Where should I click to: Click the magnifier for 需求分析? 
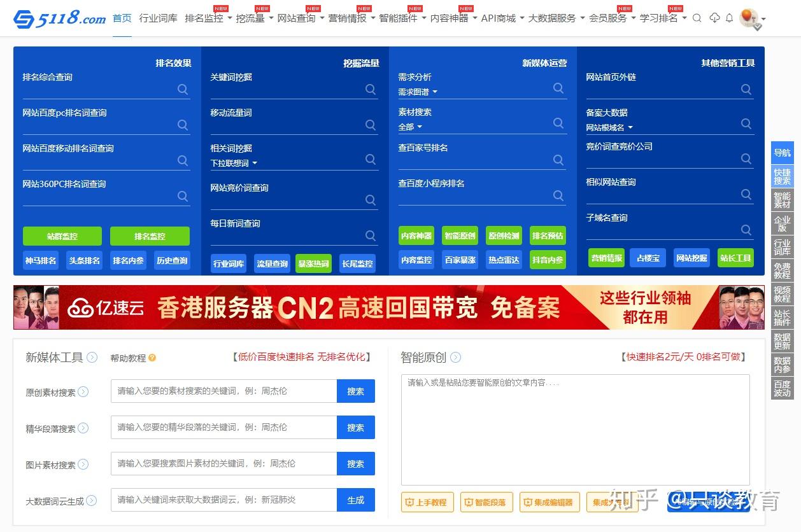coord(558,88)
